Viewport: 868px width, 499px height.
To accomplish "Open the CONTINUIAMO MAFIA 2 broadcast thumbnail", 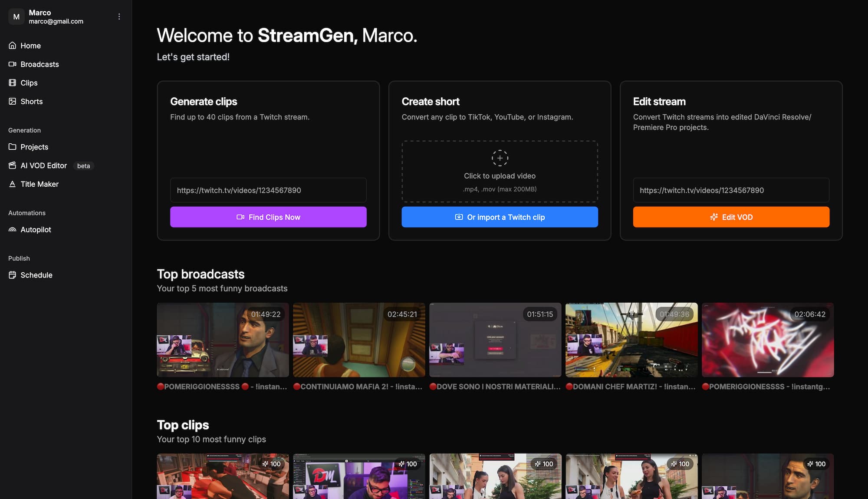I will point(359,340).
